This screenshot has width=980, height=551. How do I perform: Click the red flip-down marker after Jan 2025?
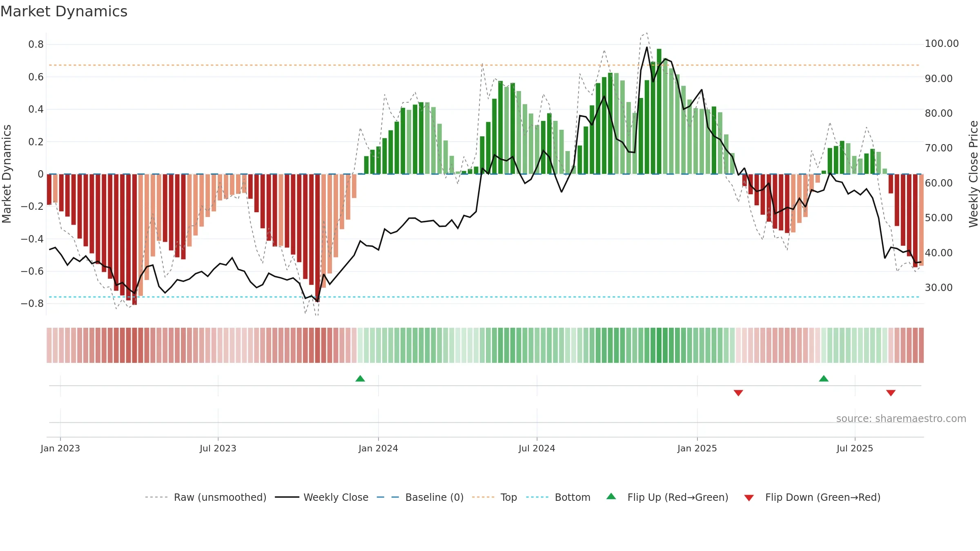[x=738, y=393]
